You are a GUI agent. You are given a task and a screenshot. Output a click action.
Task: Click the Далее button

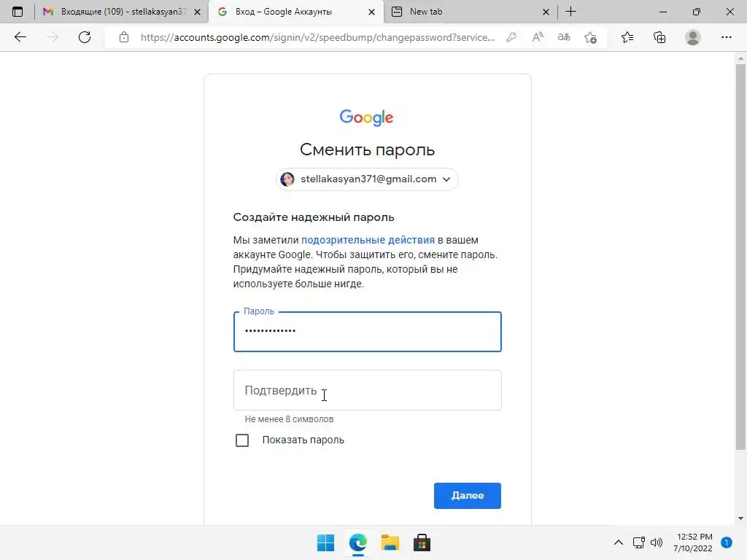click(468, 496)
